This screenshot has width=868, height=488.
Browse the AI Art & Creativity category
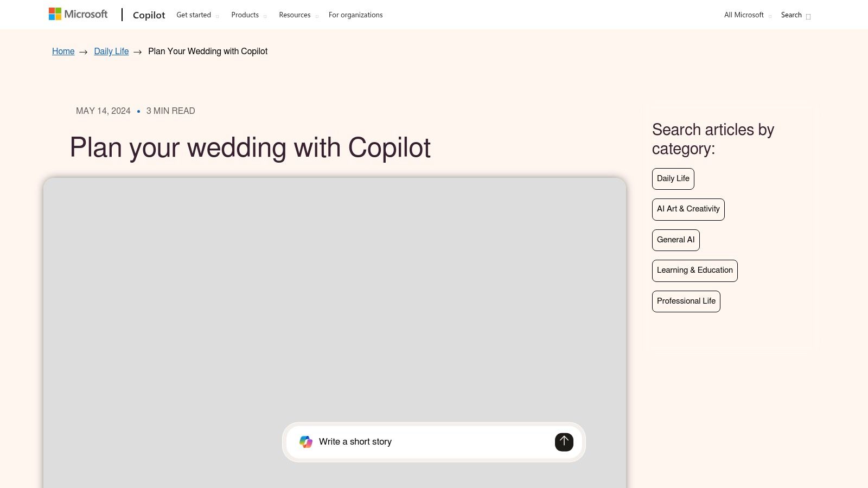click(688, 209)
